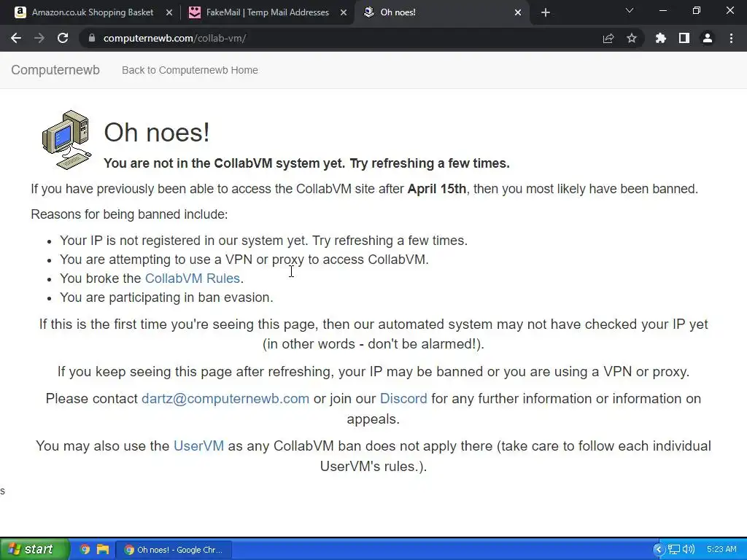Screen dimensions: 747x560
Task: Click the address bar URL computernewb.com/collab-vm/
Action: coord(174,38)
